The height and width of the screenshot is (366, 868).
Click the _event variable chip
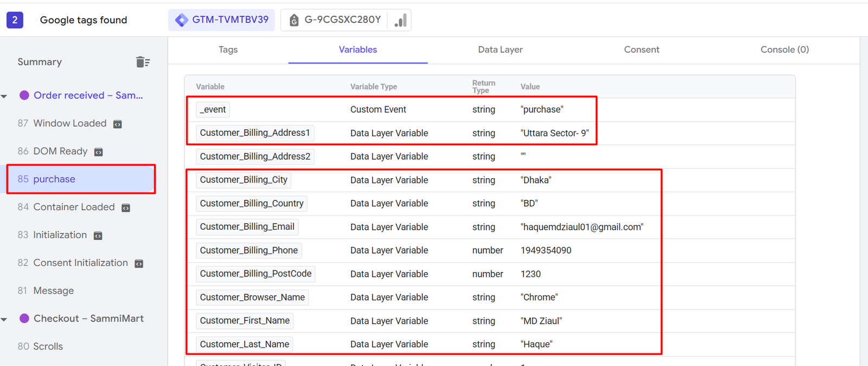coord(213,110)
